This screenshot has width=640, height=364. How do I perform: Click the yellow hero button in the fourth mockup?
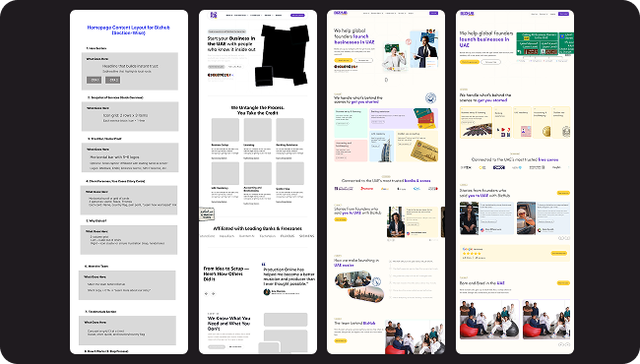click(470, 62)
